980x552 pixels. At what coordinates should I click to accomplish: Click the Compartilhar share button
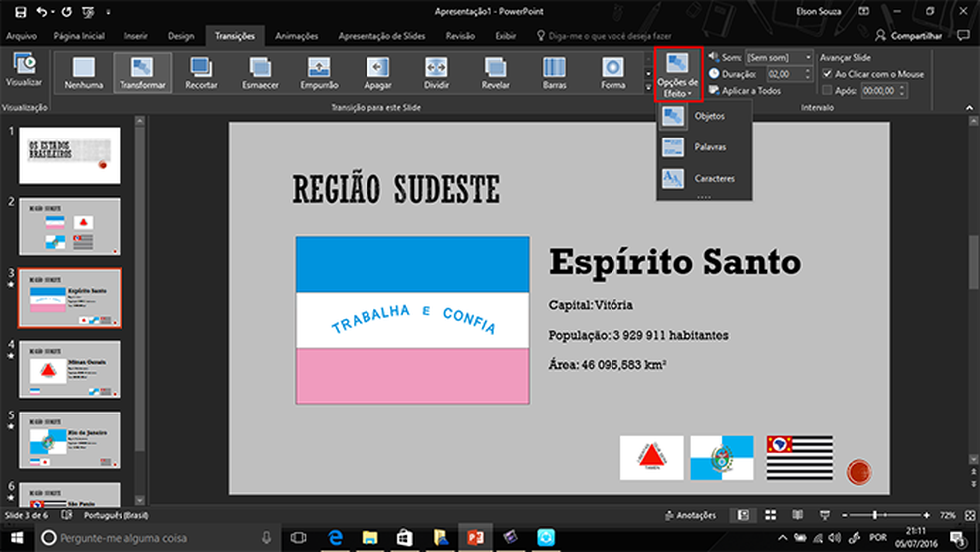click(x=908, y=36)
